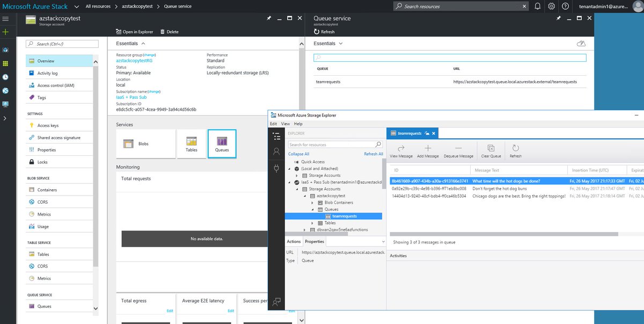644x324 pixels.
Task: Open portal settings gear icon
Action: 552,6
